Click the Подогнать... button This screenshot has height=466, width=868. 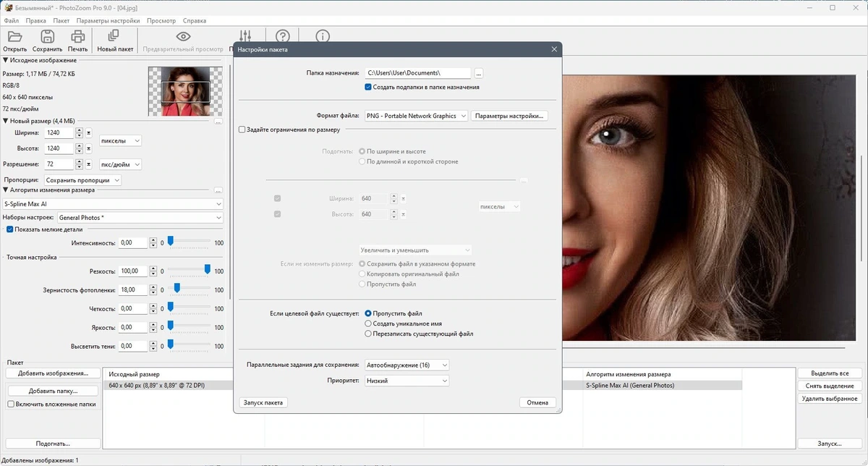(53, 444)
